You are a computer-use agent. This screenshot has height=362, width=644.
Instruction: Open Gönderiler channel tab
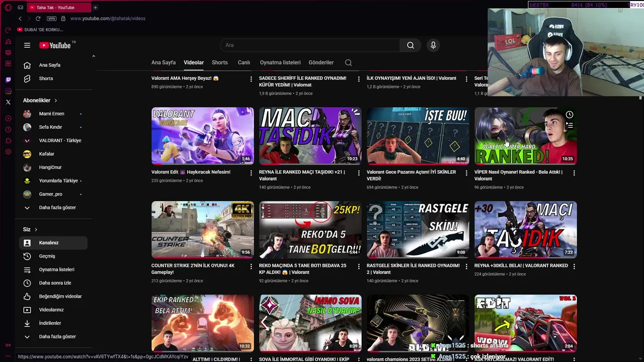click(321, 63)
